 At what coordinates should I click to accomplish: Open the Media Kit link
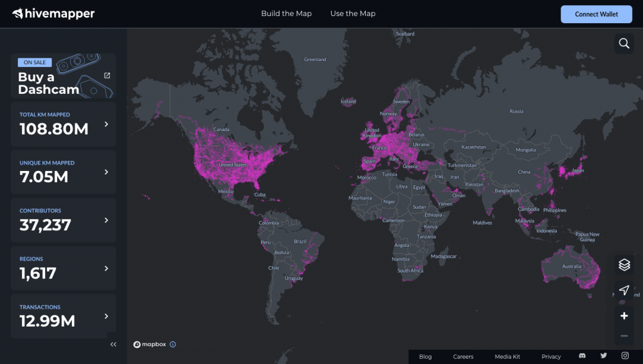coord(507,357)
